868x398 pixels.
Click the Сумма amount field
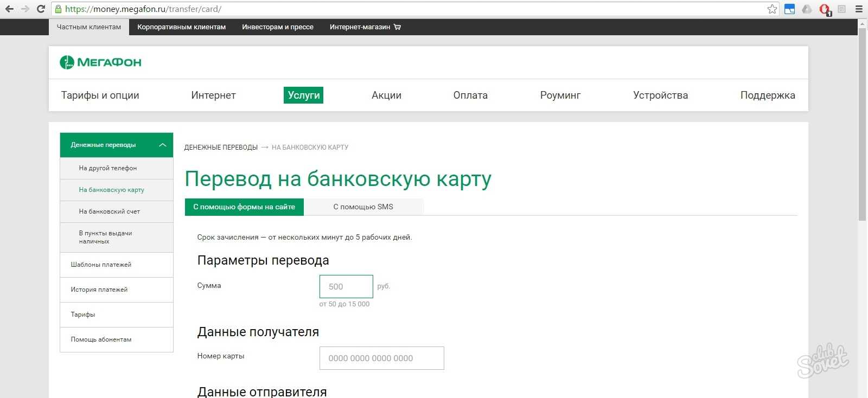pyautogui.click(x=346, y=286)
